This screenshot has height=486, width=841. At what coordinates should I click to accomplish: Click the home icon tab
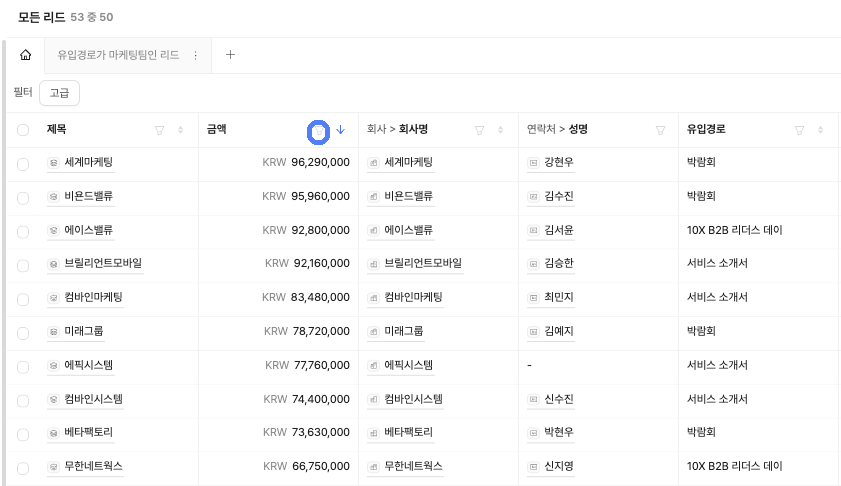[x=25, y=55]
